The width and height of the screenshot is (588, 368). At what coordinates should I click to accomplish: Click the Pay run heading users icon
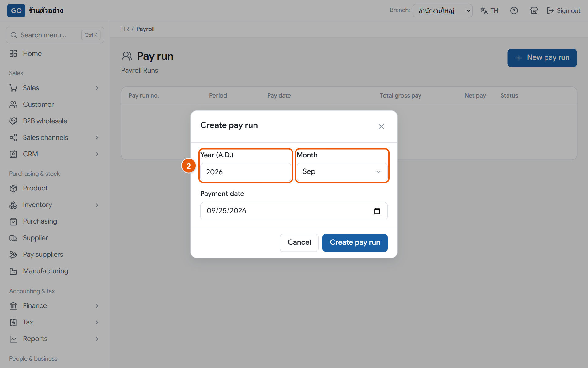pyautogui.click(x=127, y=56)
